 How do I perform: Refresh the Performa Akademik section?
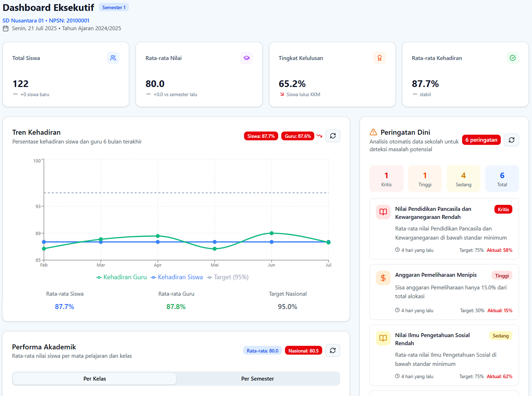(x=333, y=350)
